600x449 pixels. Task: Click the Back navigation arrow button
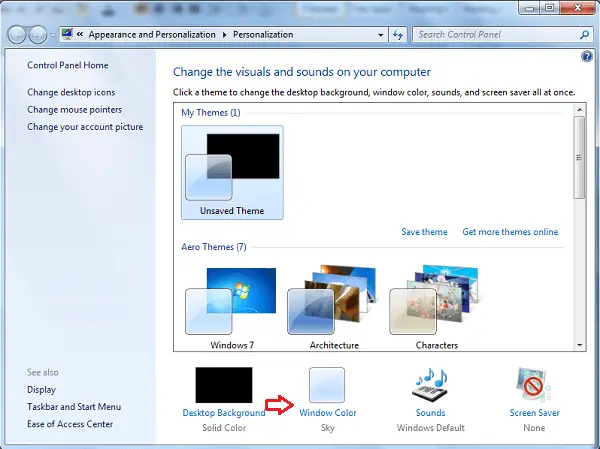[16, 35]
